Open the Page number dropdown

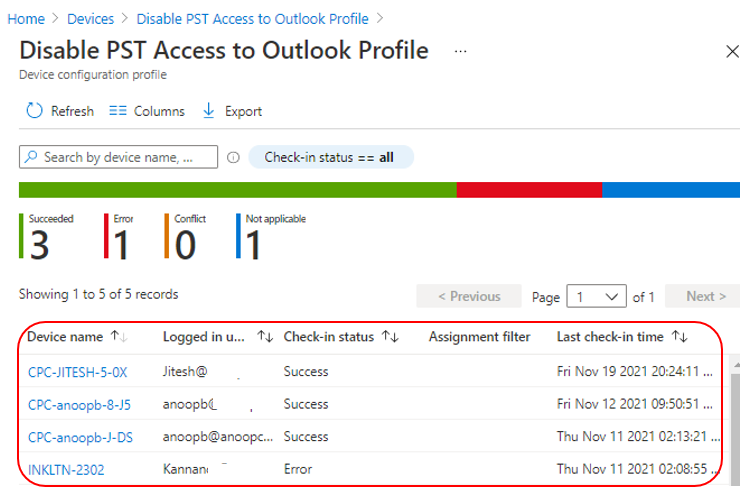[x=596, y=296]
